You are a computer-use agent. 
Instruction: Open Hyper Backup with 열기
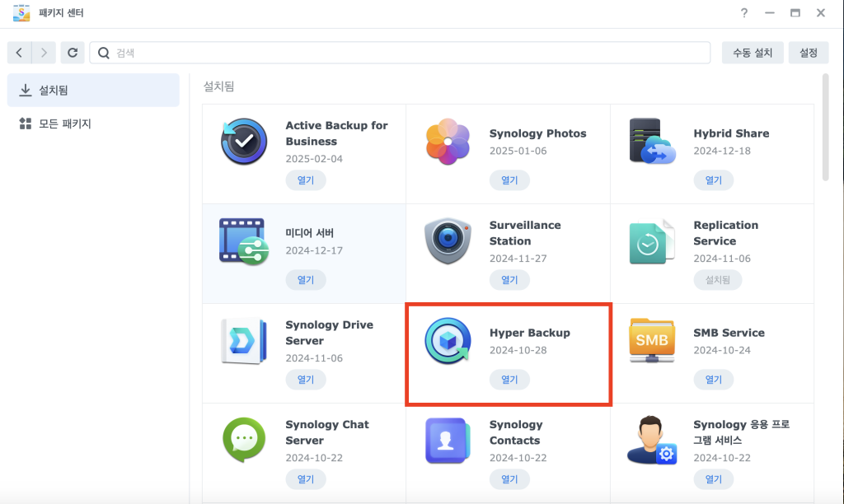point(509,379)
